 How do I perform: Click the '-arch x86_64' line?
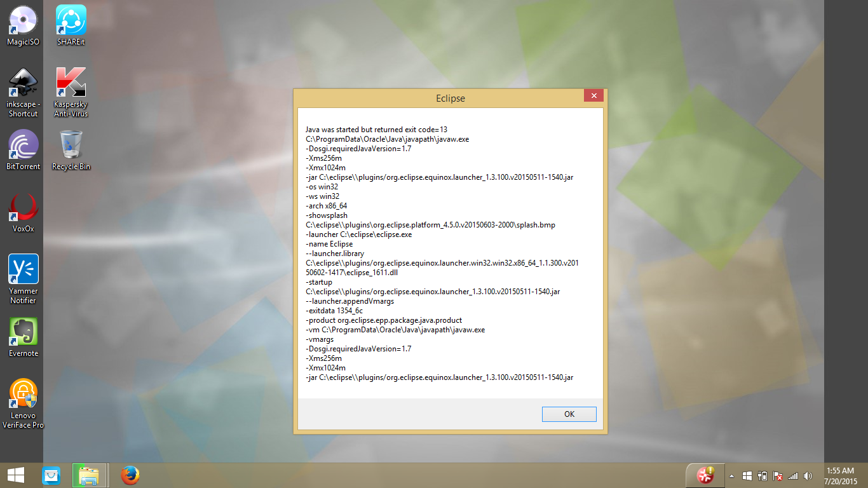(x=327, y=206)
